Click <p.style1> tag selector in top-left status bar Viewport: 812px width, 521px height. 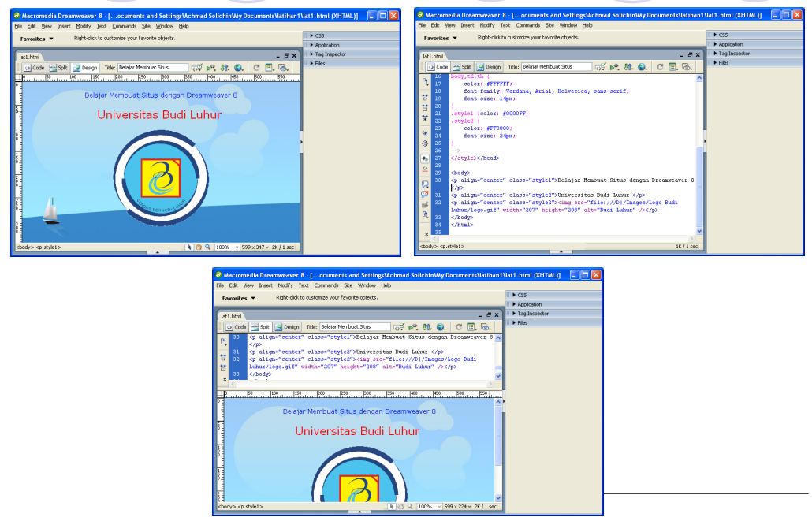49,247
